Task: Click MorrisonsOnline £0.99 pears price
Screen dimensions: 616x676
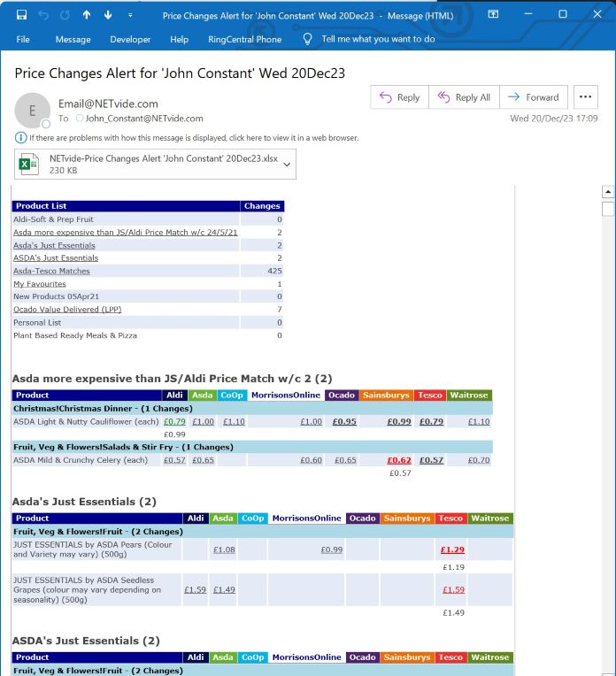Action: pyautogui.click(x=332, y=549)
